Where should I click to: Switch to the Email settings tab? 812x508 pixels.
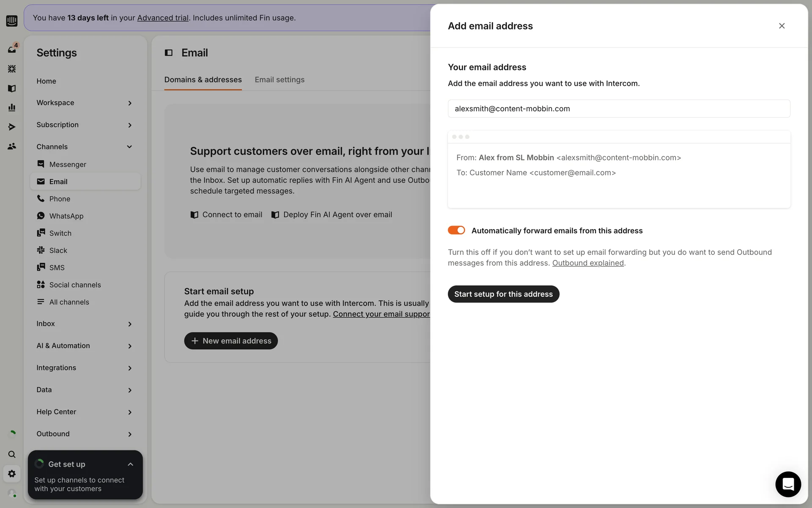pyautogui.click(x=279, y=80)
